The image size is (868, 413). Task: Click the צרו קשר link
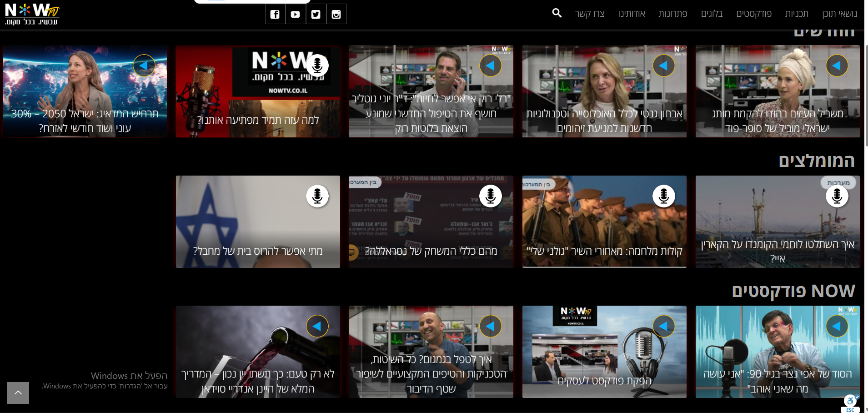(590, 14)
